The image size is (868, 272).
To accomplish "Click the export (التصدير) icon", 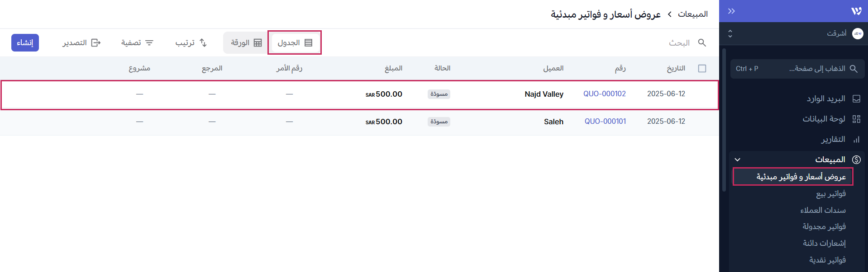I will coord(96,42).
